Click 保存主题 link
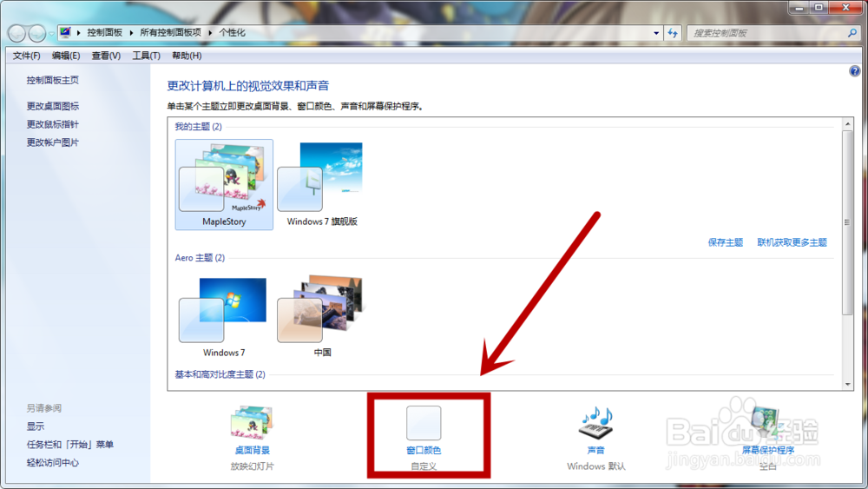 (725, 242)
